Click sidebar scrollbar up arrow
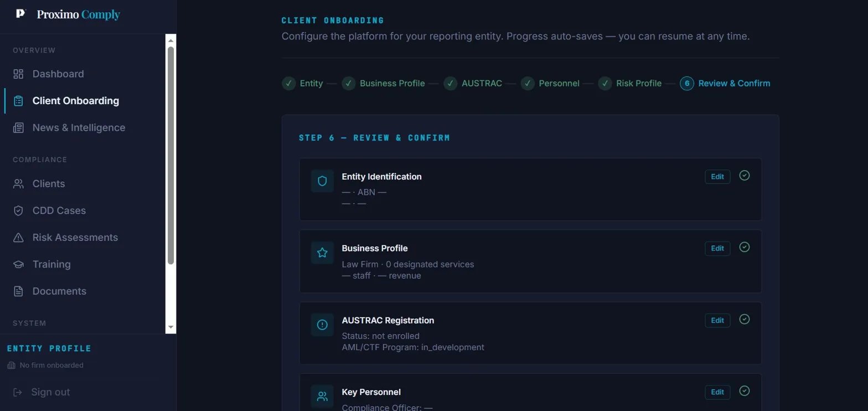 [170, 40]
